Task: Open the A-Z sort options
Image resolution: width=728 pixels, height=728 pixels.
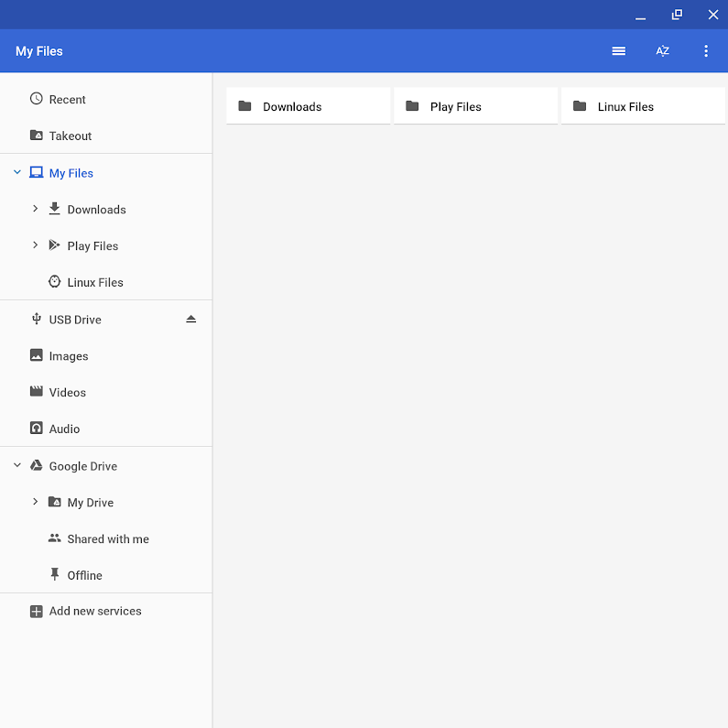Action: click(x=662, y=51)
